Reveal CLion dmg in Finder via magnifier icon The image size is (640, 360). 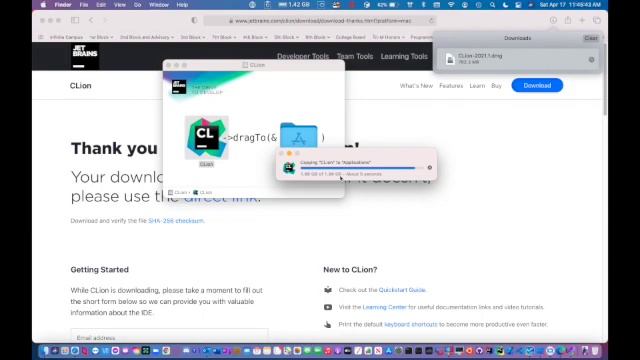point(591,60)
